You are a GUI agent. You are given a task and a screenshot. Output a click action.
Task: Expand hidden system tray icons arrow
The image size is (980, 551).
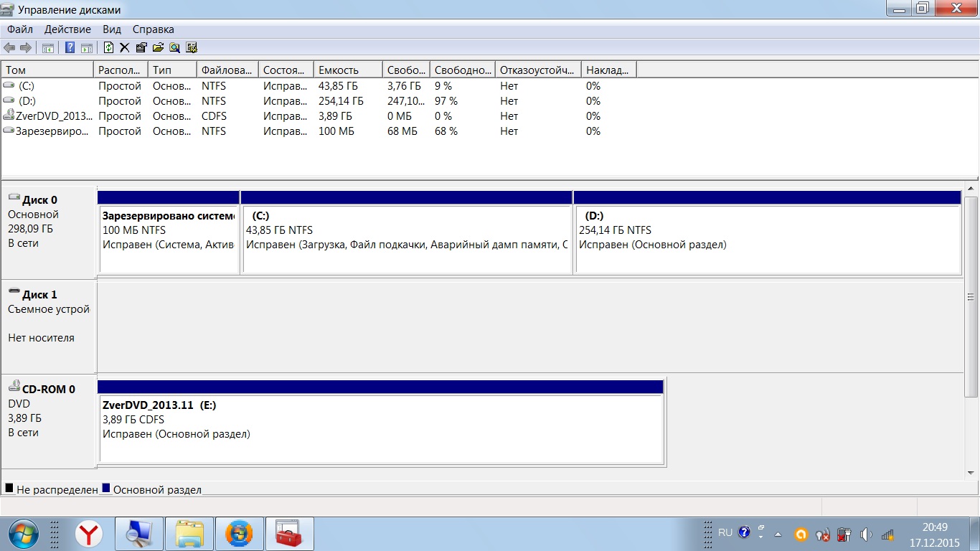coord(778,534)
